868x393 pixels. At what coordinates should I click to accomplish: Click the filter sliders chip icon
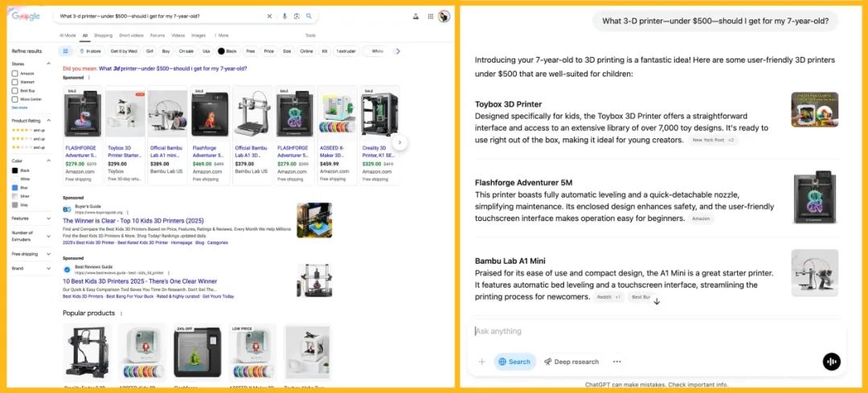pos(65,51)
